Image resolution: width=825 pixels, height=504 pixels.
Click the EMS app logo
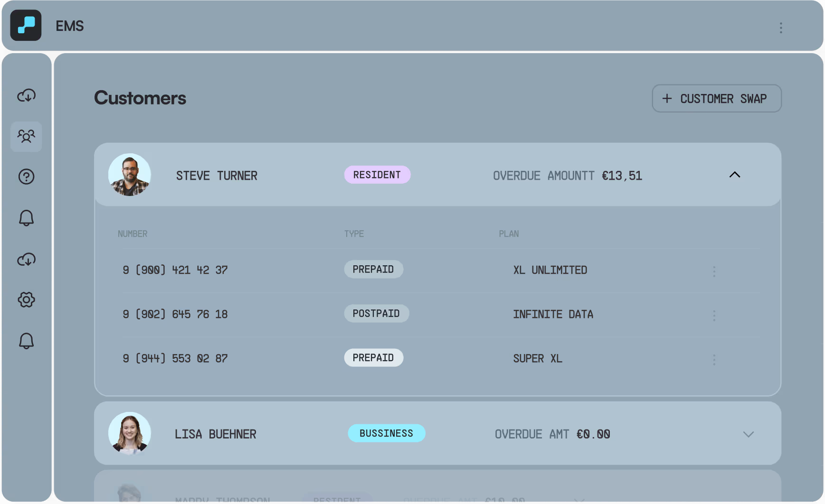tap(26, 26)
